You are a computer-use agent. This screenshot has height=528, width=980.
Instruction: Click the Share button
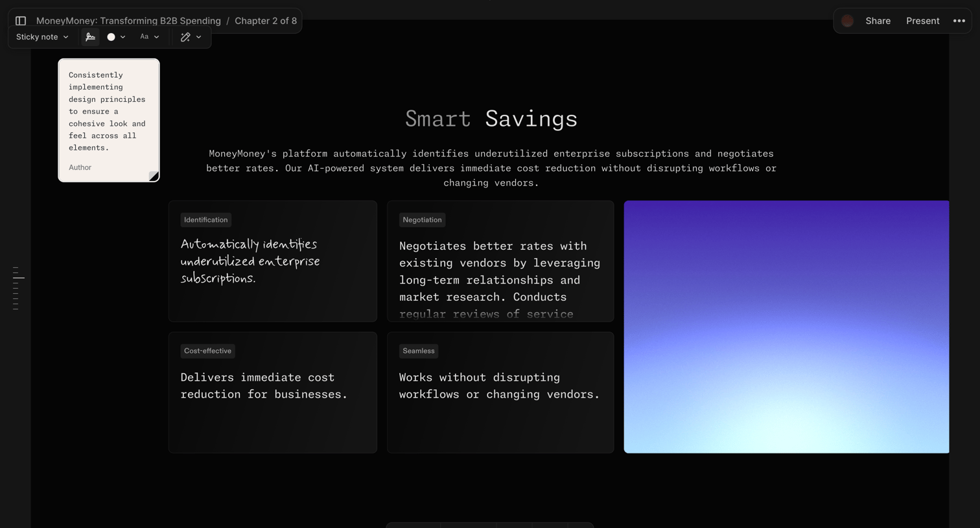(x=878, y=21)
